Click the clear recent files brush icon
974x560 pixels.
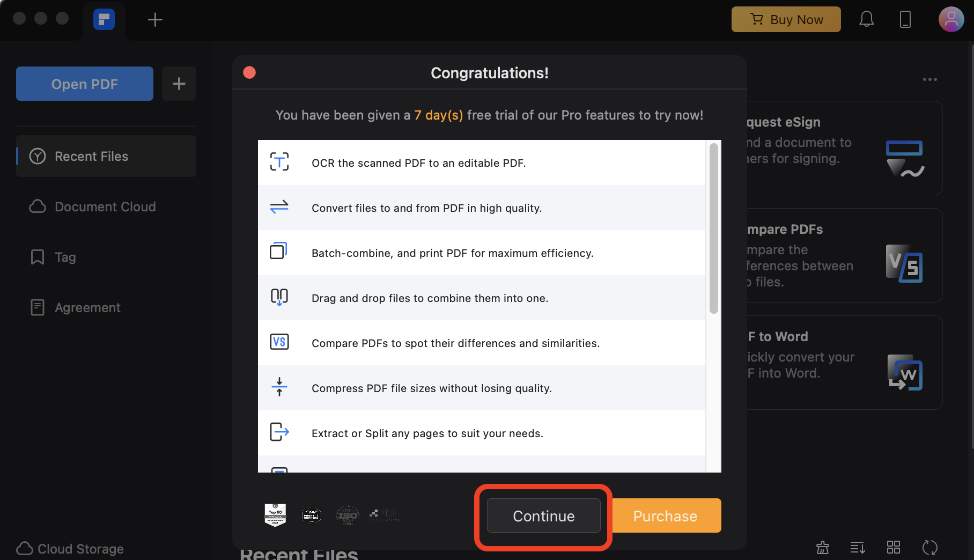point(822,548)
